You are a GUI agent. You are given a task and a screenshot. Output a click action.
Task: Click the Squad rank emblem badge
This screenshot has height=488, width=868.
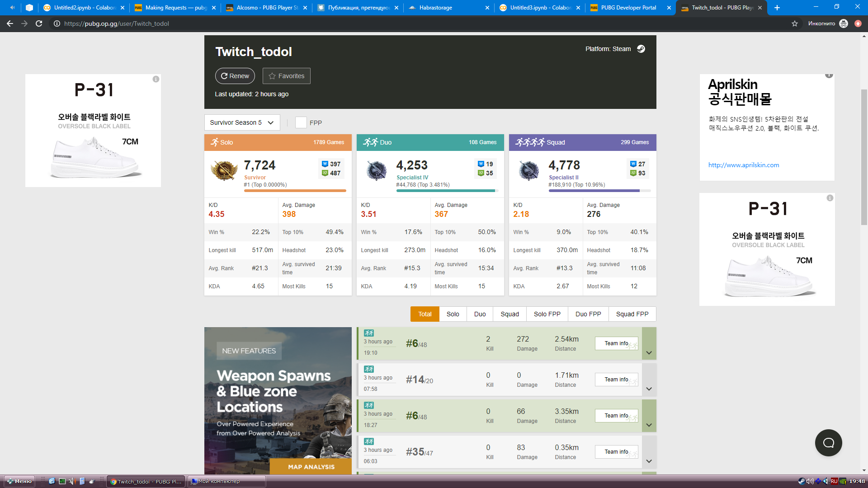click(x=528, y=171)
